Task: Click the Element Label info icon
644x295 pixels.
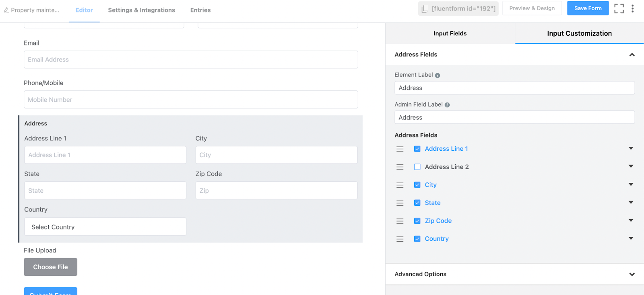Action: pos(438,76)
